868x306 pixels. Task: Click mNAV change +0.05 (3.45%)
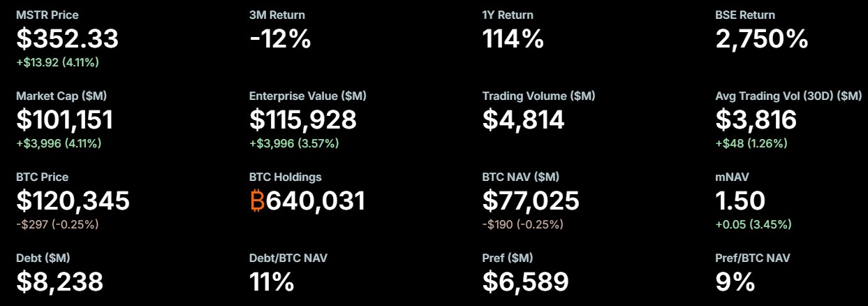coord(753,225)
